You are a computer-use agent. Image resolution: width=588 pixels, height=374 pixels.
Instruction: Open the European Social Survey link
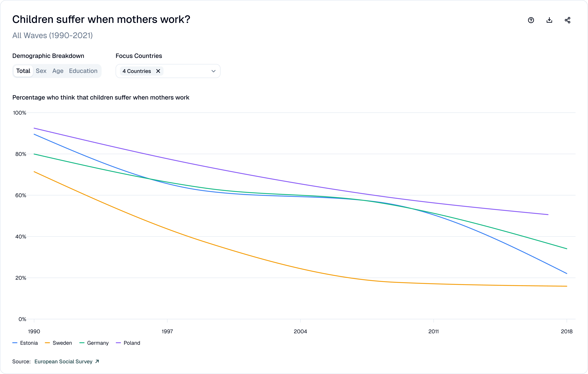click(63, 361)
